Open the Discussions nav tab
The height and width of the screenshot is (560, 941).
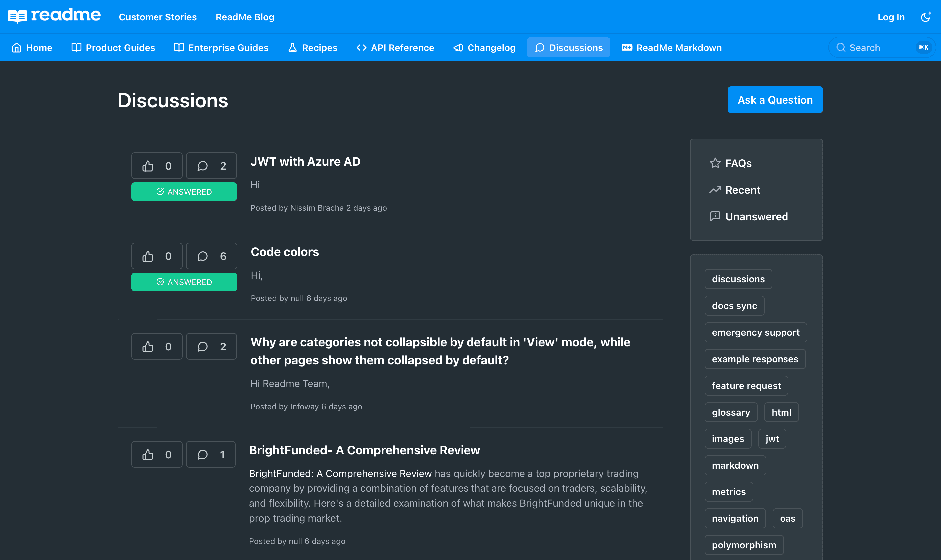coord(569,48)
